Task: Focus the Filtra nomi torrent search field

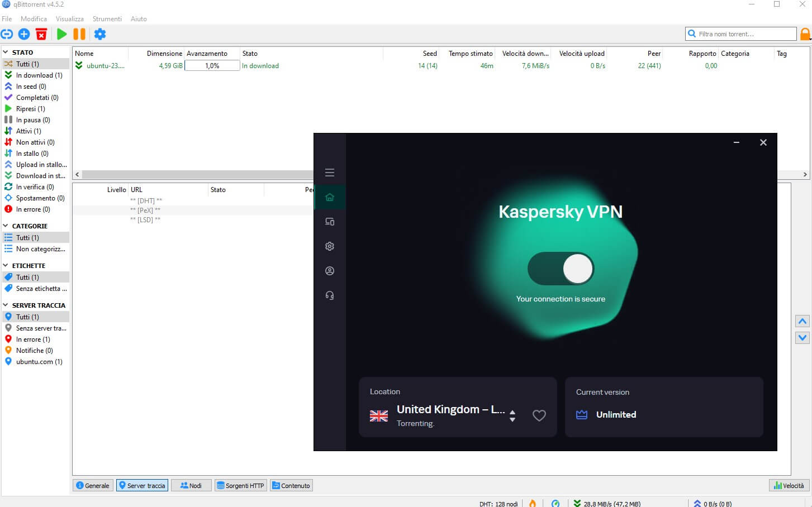Action: click(x=741, y=34)
